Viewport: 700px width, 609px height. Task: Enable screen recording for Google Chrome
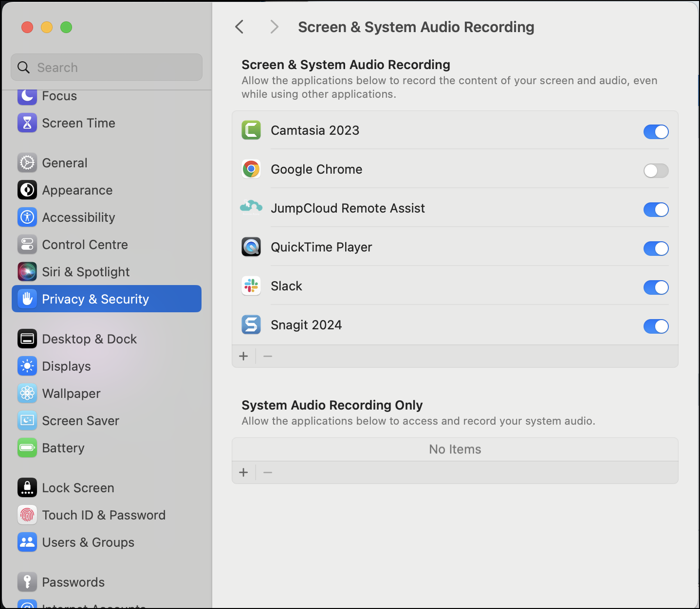656,171
